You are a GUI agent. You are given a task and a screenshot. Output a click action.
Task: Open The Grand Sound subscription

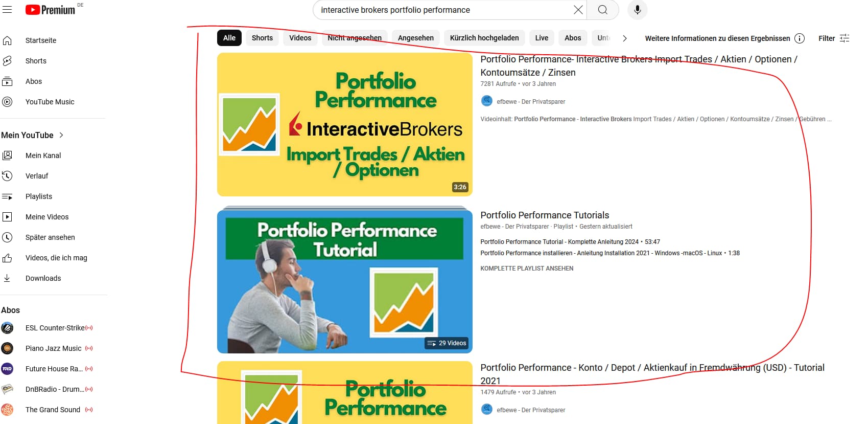[53, 410]
